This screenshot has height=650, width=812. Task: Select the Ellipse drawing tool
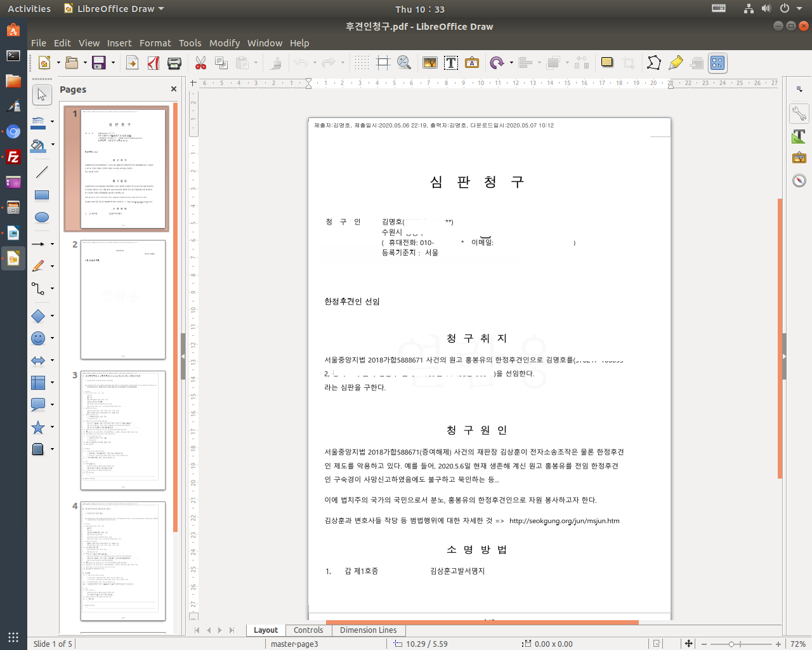42,217
